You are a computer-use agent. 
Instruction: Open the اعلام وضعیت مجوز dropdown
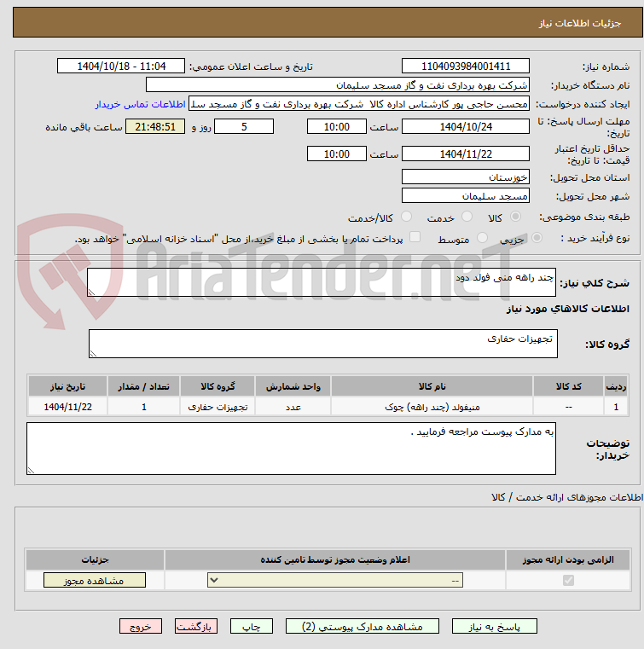pyautogui.click(x=335, y=580)
